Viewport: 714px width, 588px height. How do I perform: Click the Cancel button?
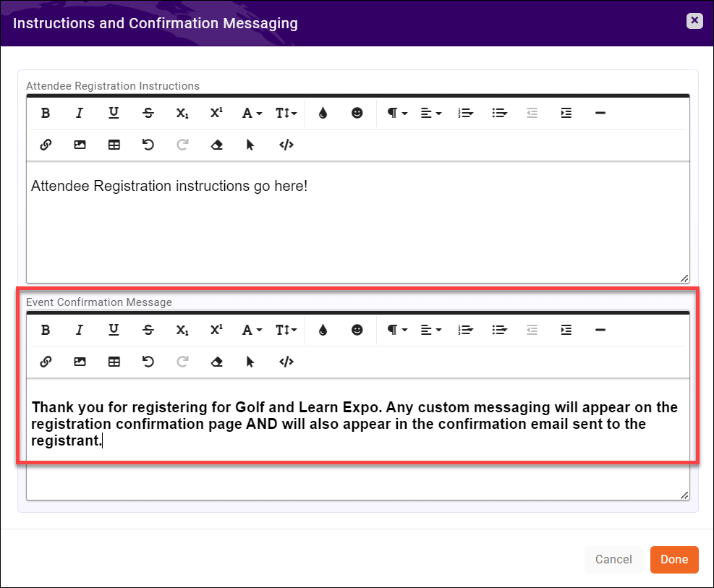(613, 559)
